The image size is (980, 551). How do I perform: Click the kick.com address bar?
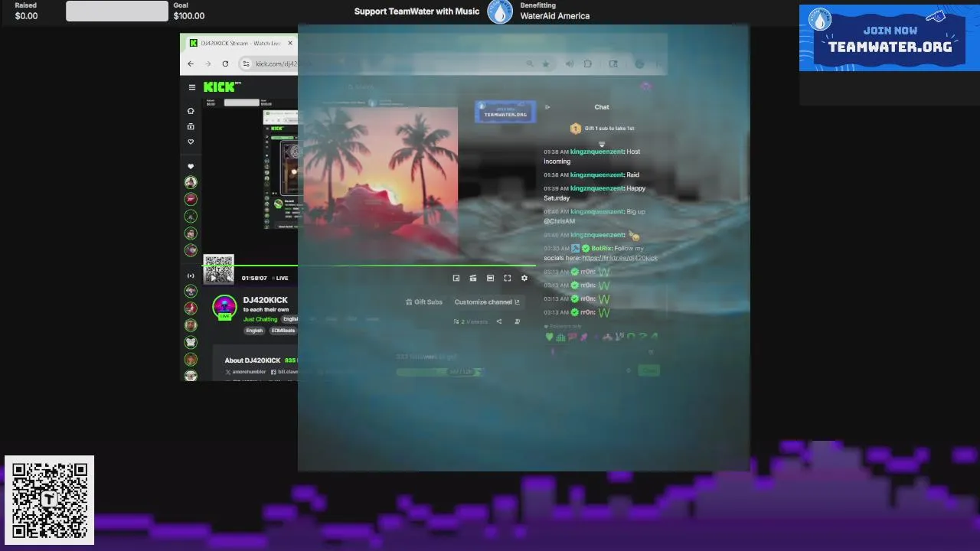(x=276, y=64)
